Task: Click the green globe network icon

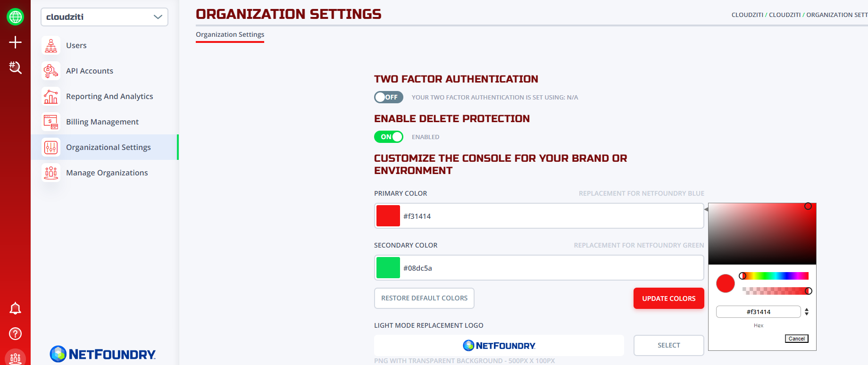Action: click(16, 17)
